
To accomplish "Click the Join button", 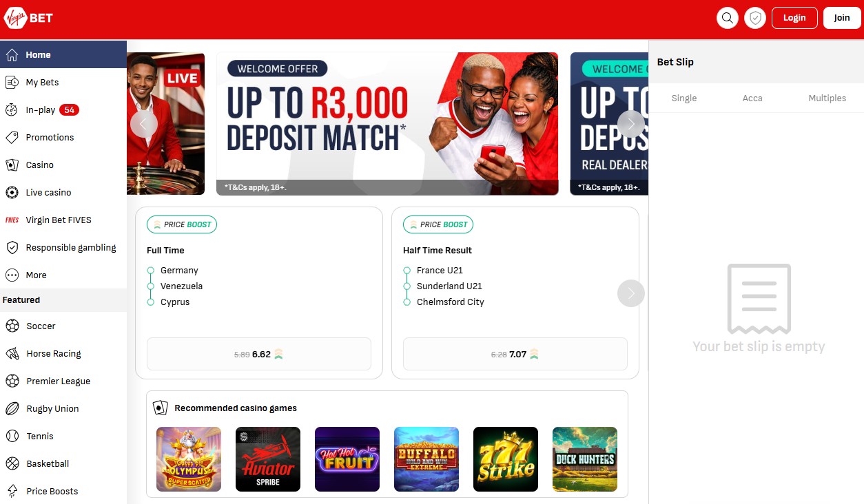I will click(842, 18).
